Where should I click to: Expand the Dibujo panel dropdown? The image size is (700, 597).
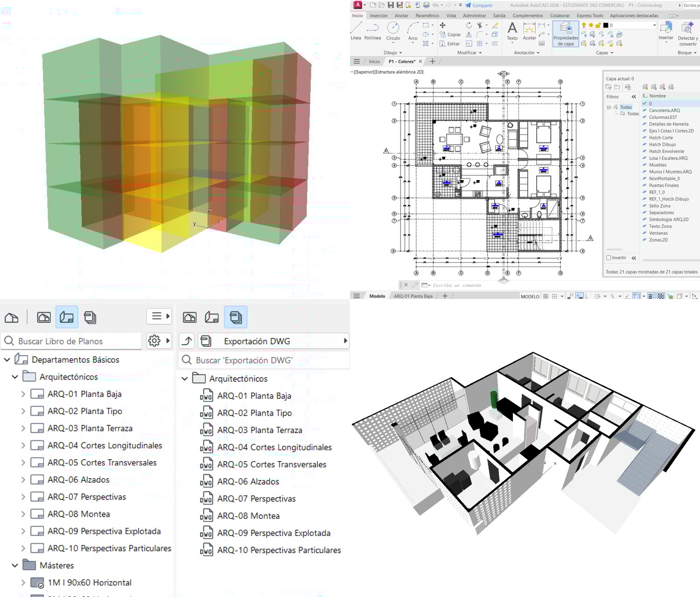393,53
